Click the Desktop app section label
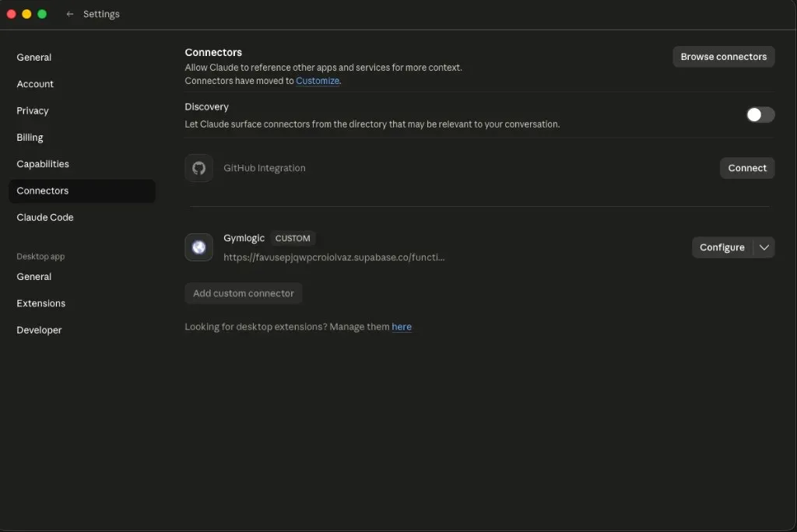This screenshot has height=532, width=797. pyautogui.click(x=40, y=257)
